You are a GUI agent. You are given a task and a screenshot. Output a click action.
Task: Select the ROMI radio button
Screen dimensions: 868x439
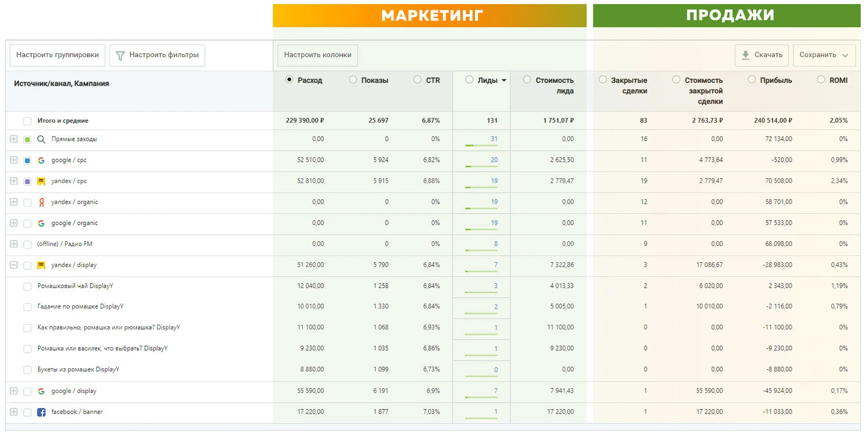pos(821,80)
